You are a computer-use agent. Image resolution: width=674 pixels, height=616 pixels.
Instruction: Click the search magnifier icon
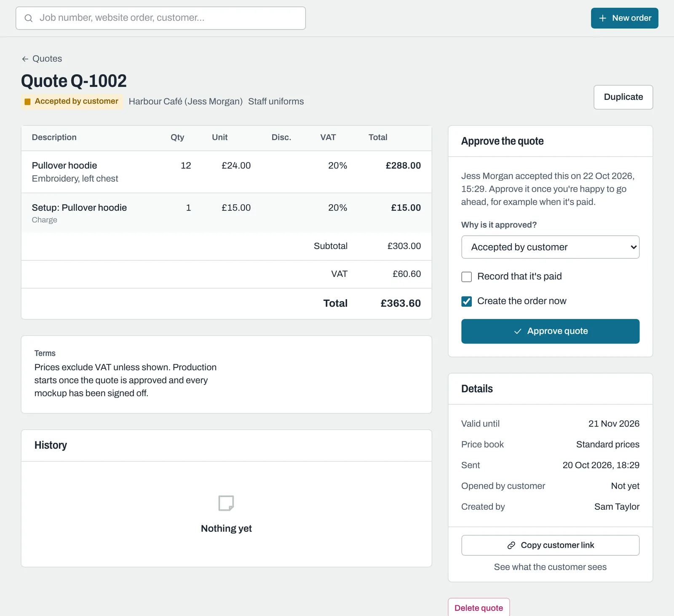pyautogui.click(x=28, y=18)
